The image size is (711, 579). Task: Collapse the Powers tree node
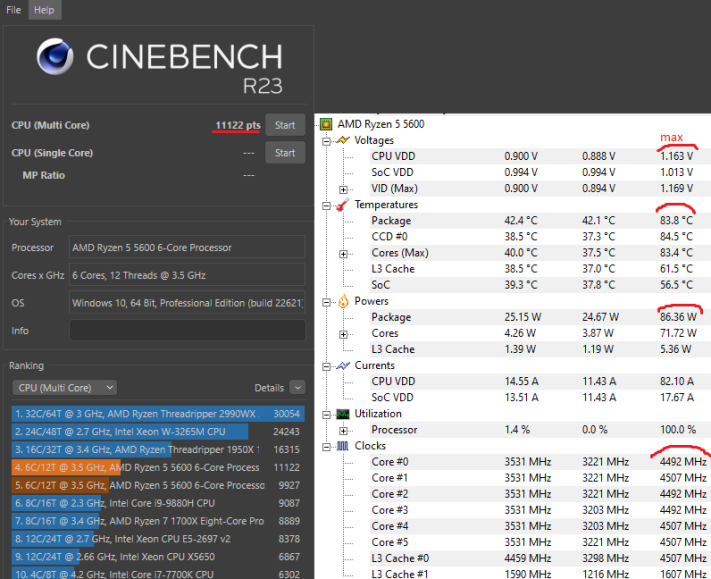tap(326, 302)
